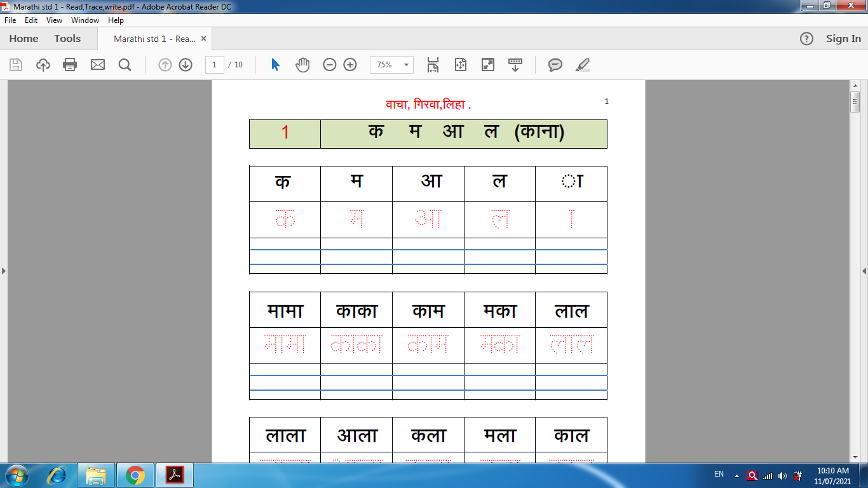This screenshot has height=488, width=868.
Task: Go to the next page
Action: pos(186,64)
